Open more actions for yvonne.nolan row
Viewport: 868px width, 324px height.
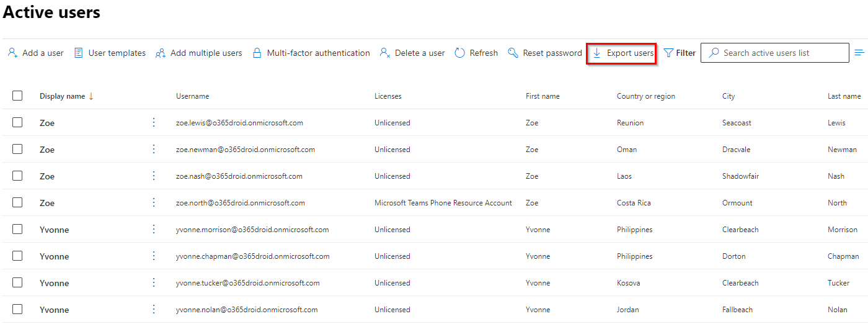click(x=154, y=309)
